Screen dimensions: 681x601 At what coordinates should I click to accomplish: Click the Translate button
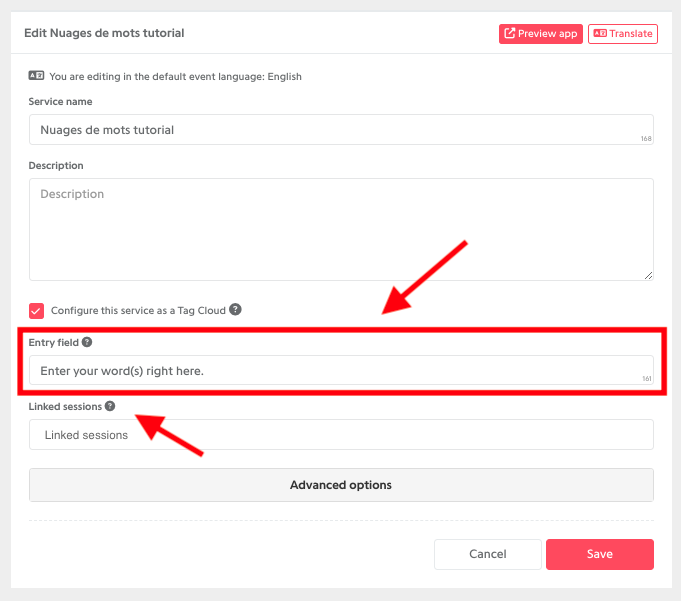(623, 34)
